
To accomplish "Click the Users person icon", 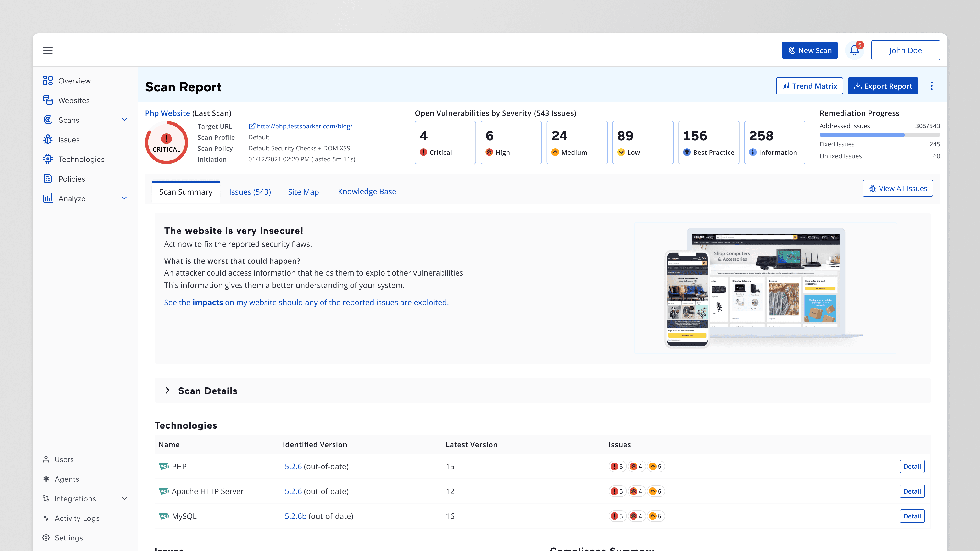I will [x=46, y=459].
